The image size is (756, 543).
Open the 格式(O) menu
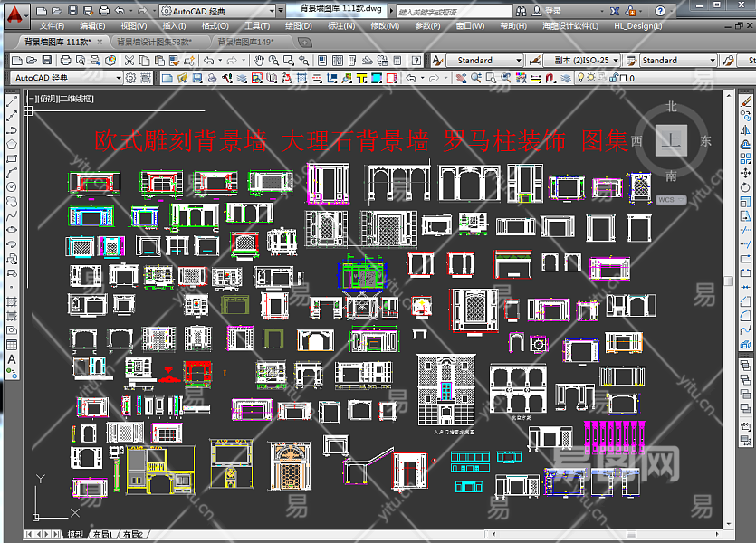215,26
